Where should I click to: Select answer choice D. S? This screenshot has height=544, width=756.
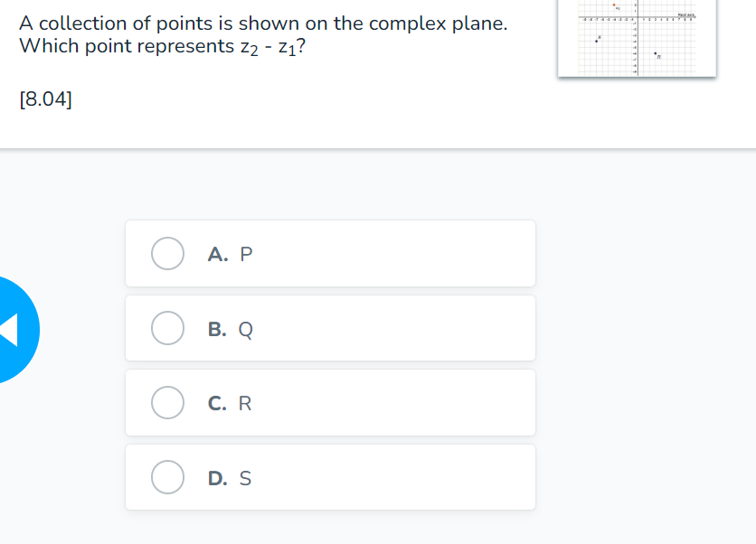(x=330, y=477)
